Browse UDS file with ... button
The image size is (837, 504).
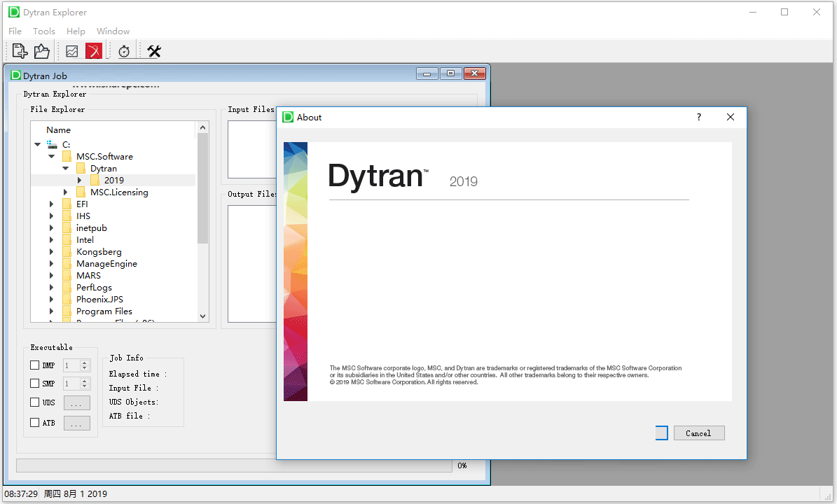click(x=77, y=403)
